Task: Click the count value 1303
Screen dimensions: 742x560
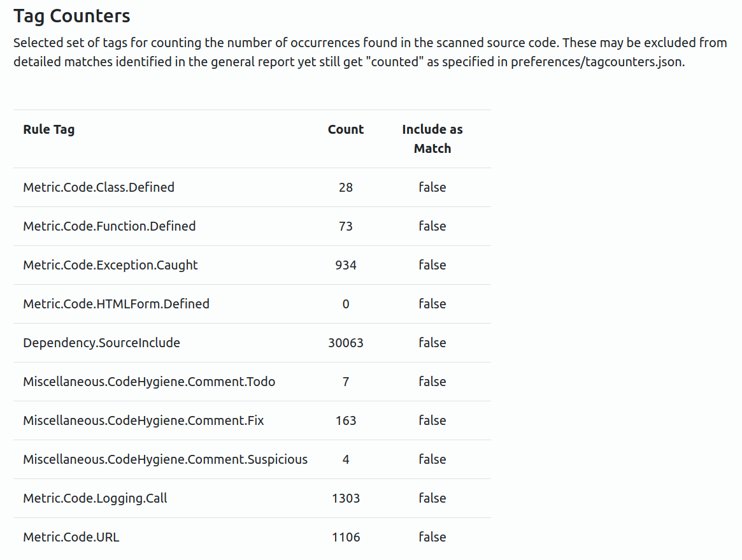Action: click(x=345, y=498)
